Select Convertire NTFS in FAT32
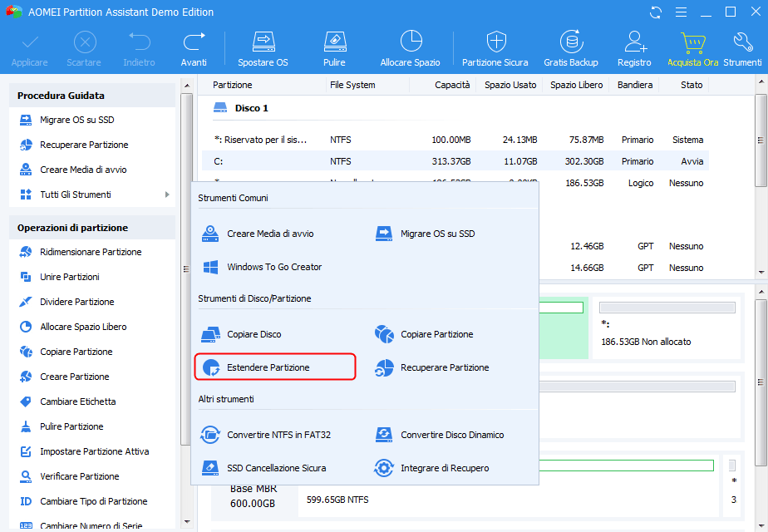 [266, 435]
